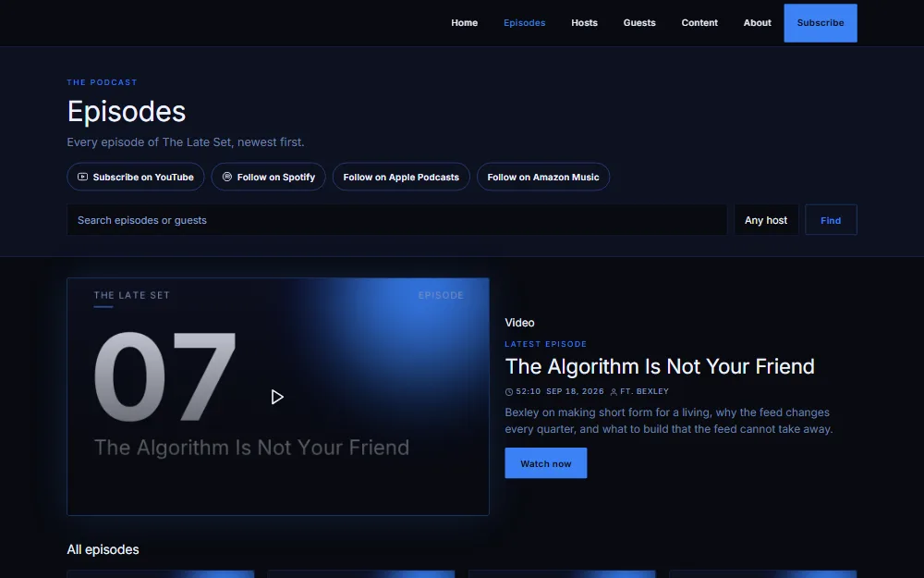Open the Episodes nav item
Screen dimensions: 924x578
(x=525, y=23)
